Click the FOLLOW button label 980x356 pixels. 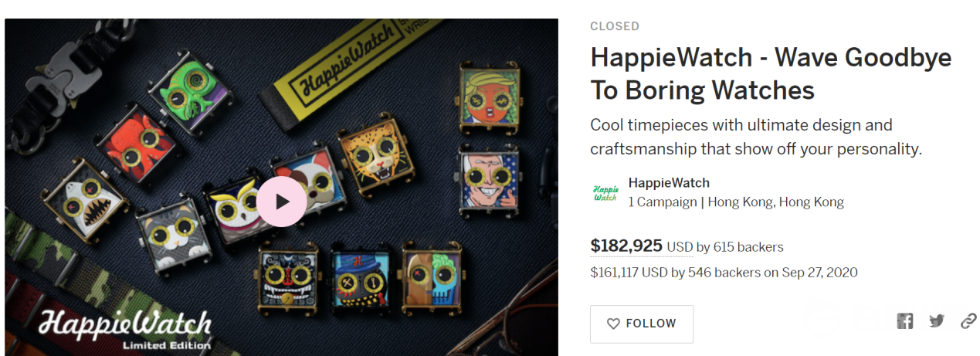point(651,324)
